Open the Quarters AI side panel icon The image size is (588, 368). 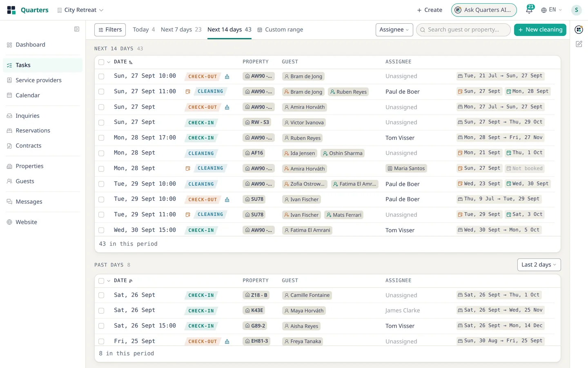pyautogui.click(x=579, y=29)
